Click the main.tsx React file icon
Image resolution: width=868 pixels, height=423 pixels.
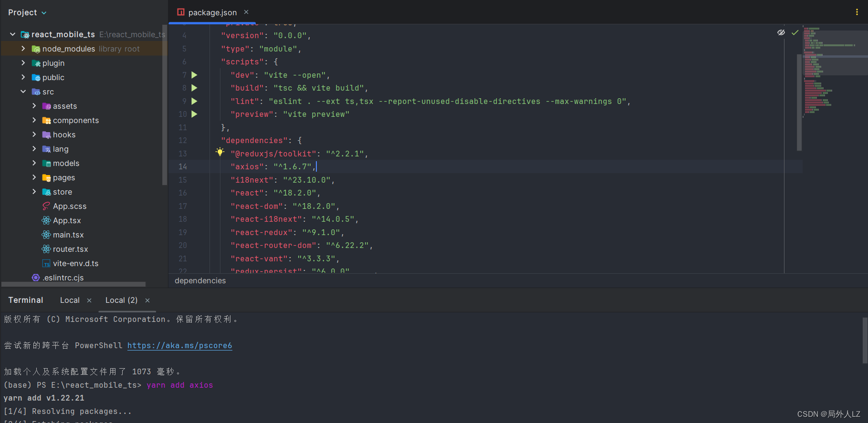46,235
